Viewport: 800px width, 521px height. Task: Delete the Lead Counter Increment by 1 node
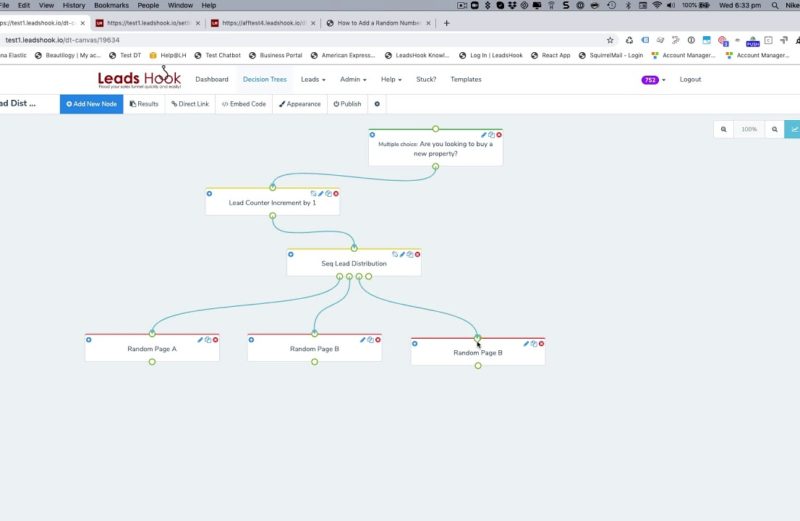click(x=336, y=193)
